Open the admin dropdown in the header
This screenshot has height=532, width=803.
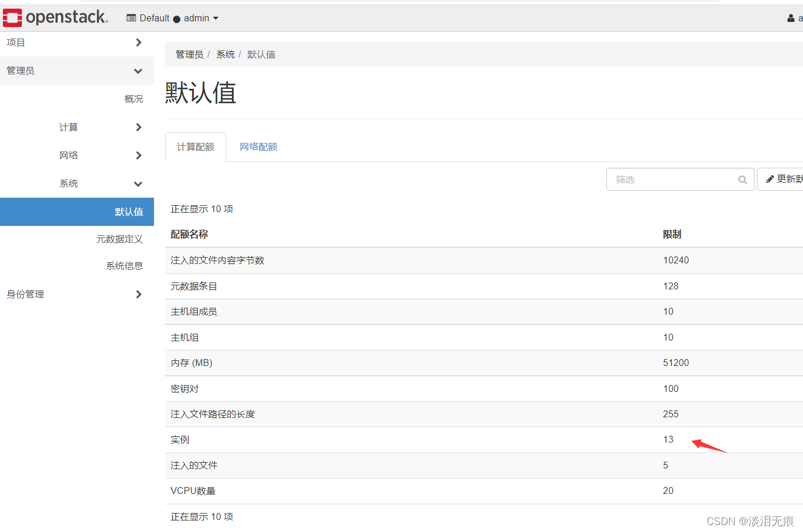tap(201, 18)
